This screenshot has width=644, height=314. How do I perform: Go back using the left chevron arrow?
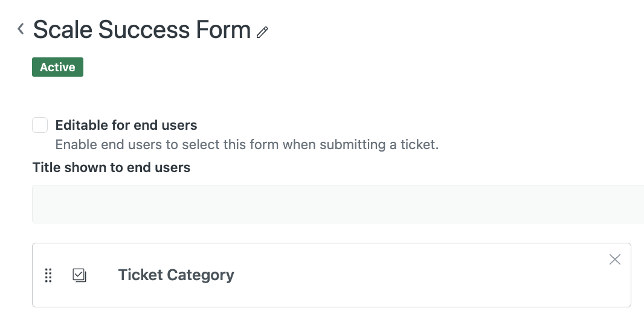21,28
